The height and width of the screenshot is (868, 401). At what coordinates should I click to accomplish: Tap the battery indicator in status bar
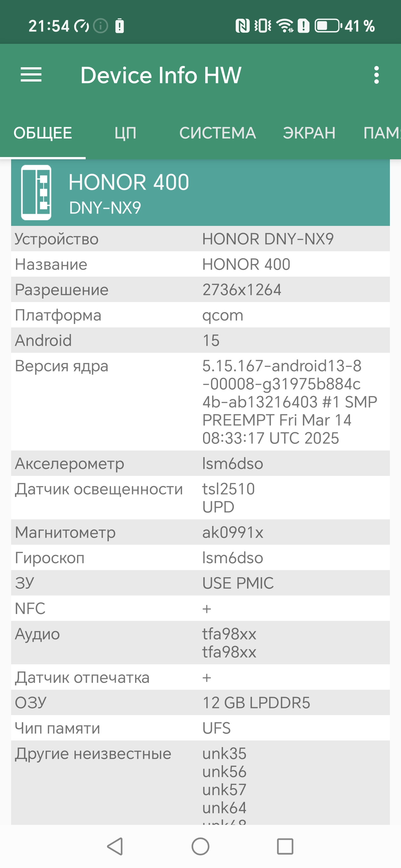tap(327, 26)
